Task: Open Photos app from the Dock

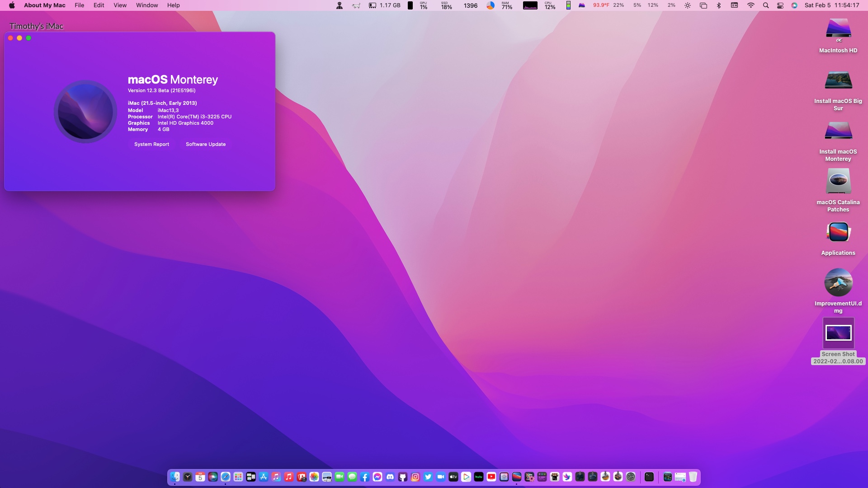Action: 314,477
